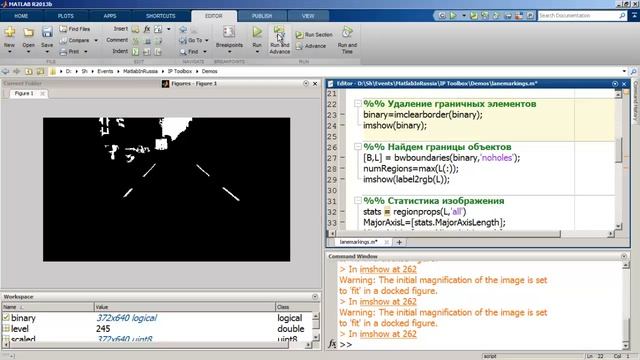The image size is (640, 360).
Task: Toggle breakpoint on line 33
Action: (342, 222)
